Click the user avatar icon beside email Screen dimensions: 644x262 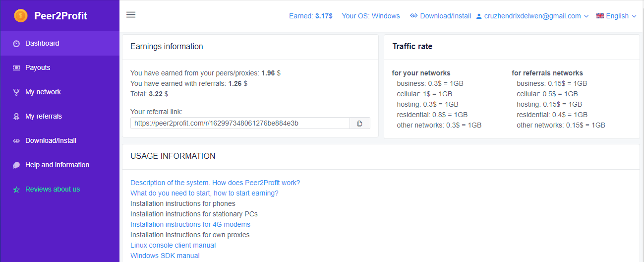(479, 16)
